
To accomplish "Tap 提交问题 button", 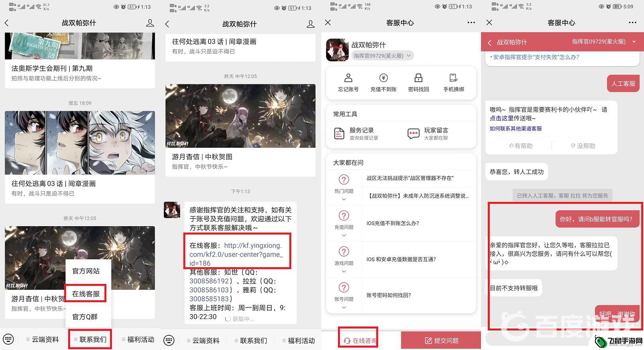I will pos(441,340).
